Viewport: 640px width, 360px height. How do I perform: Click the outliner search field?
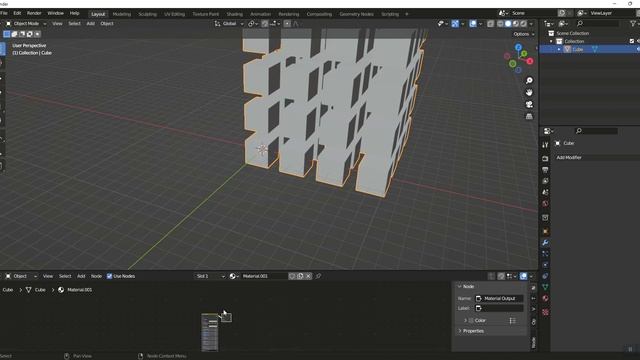click(599, 24)
